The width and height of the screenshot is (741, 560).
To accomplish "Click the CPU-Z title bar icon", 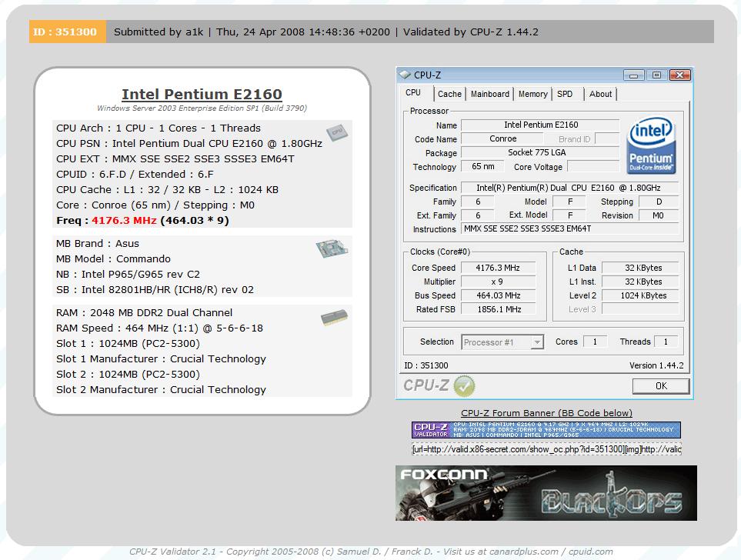I will [405, 75].
